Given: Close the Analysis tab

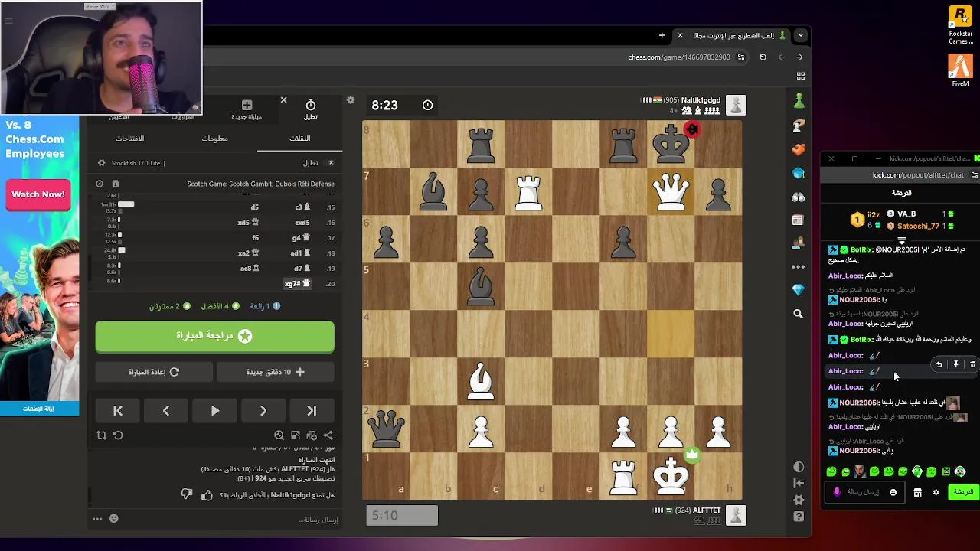Looking at the screenshot, I should [283, 100].
